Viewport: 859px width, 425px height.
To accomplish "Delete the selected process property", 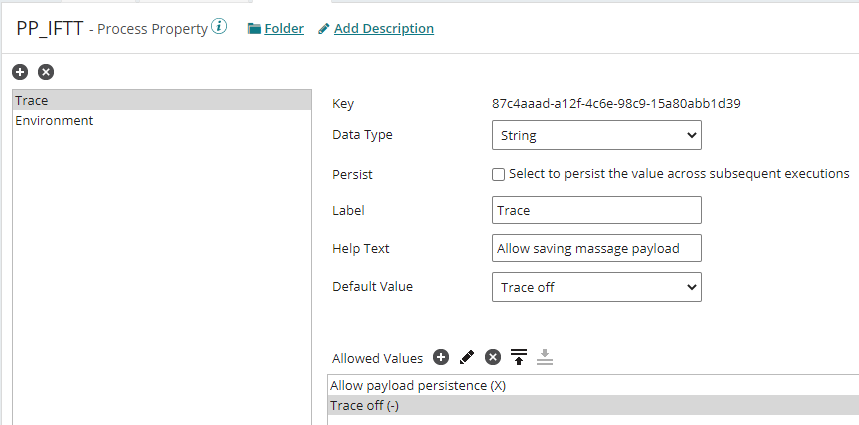I will pyautogui.click(x=46, y=72).
